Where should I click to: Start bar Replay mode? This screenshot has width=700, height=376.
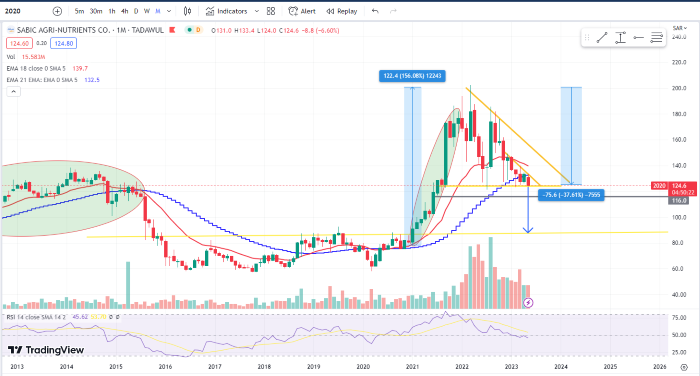342,11
